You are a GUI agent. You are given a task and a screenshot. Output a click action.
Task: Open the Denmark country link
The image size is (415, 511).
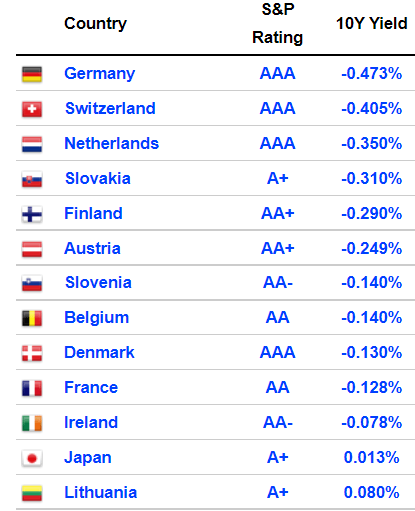coord(99,352)
